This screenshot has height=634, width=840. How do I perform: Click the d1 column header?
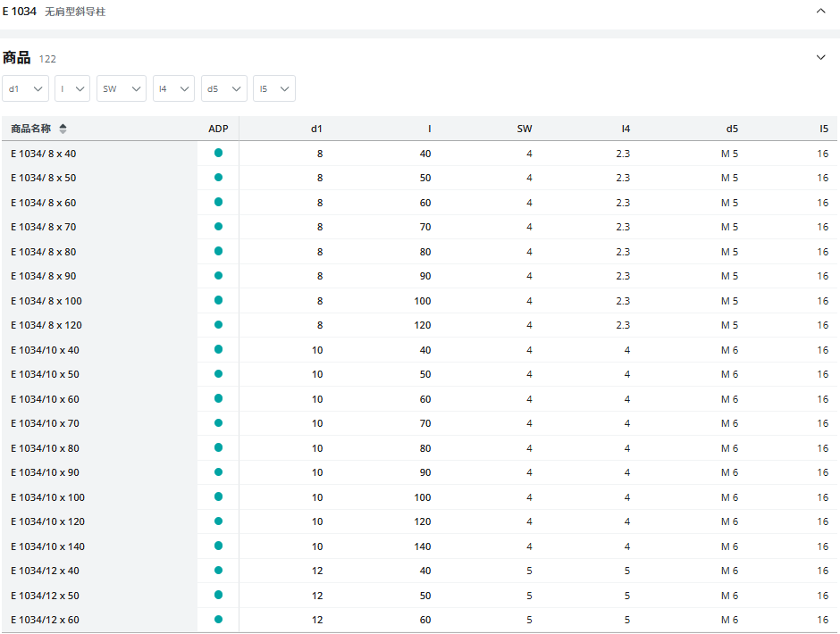316,129
